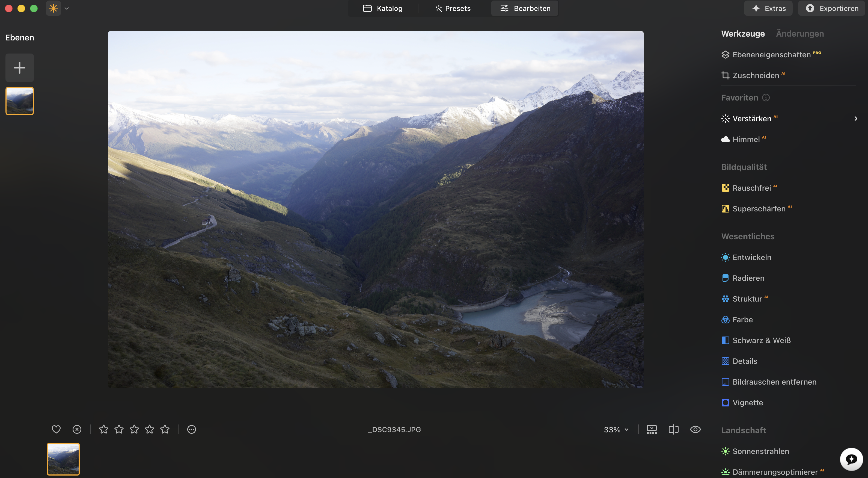Click the Extras button
Image resolution: width=868 pixels, height=478 pixels.
tap(768, 8)
